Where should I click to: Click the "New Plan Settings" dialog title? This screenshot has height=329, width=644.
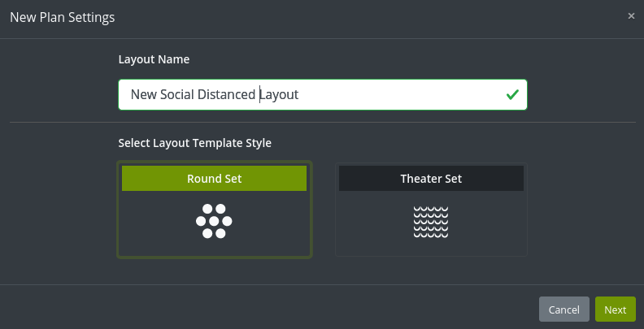[x=63, y=18]
